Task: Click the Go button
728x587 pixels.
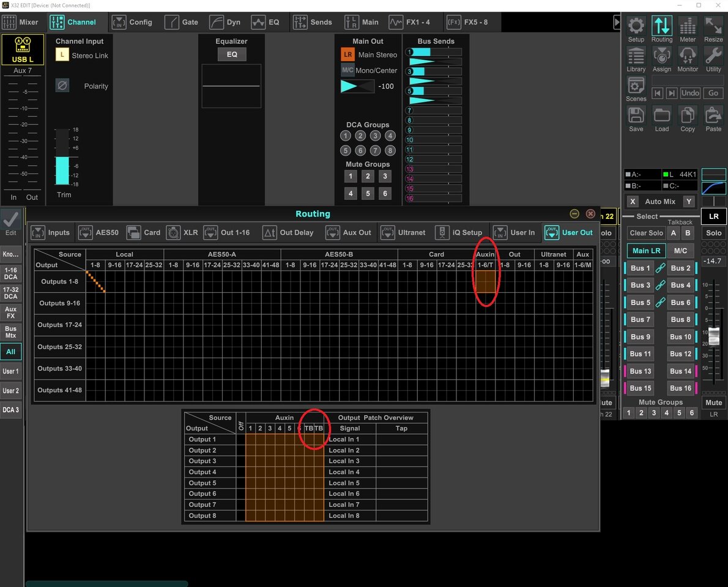Action: (713, 94)
